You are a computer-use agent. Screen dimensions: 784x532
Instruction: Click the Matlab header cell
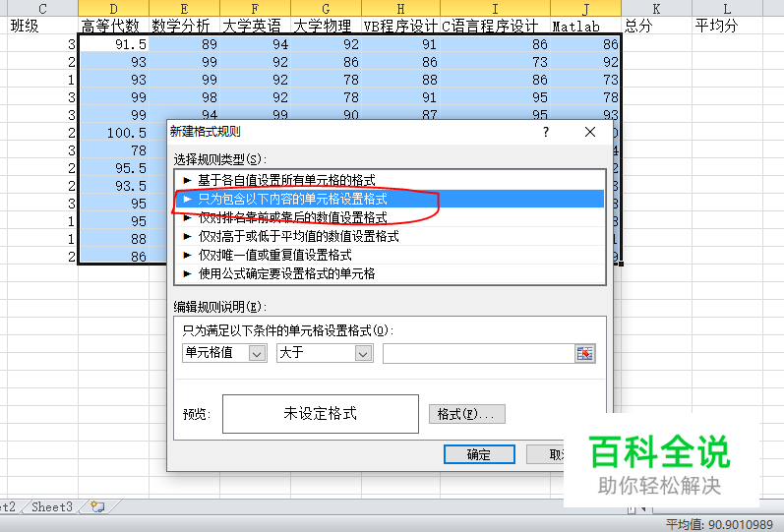click(585, 26)
